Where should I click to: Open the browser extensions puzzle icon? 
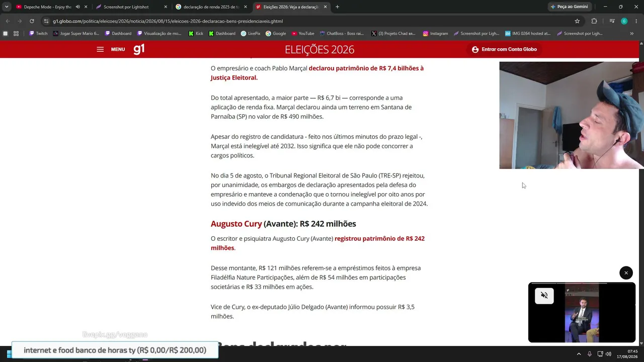(x=594, y=21)
